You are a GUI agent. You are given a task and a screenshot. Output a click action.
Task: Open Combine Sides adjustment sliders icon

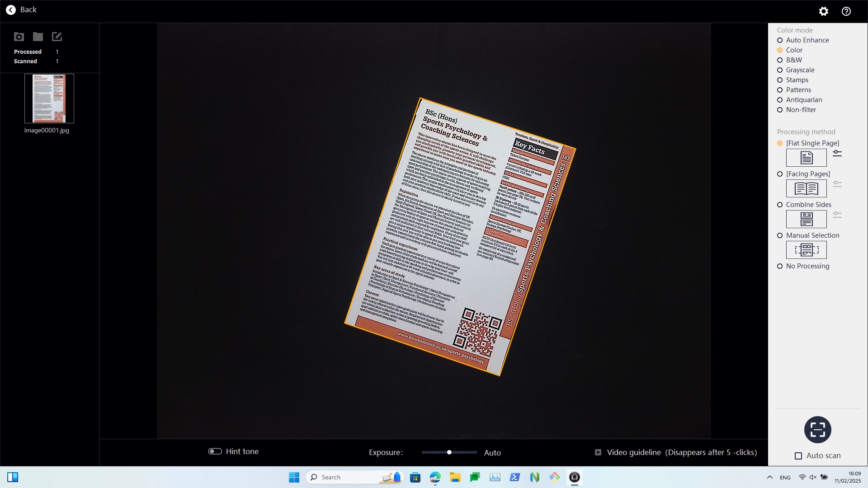[x=837, y=215]
